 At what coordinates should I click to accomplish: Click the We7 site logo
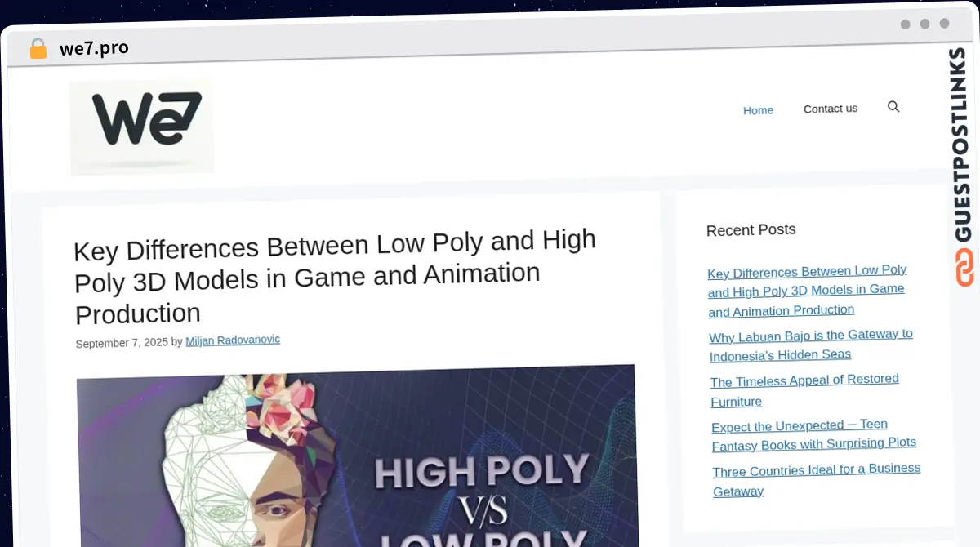tap(141, 127)
